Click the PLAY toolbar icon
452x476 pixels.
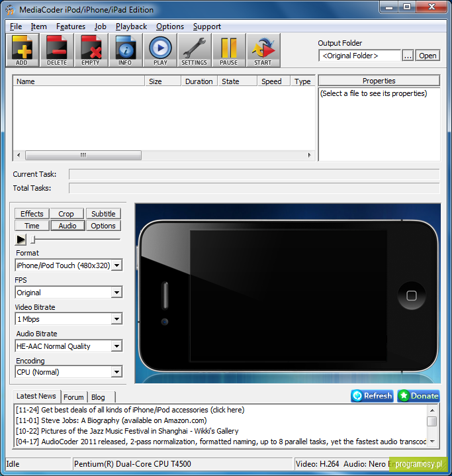(x=160, y=50)
